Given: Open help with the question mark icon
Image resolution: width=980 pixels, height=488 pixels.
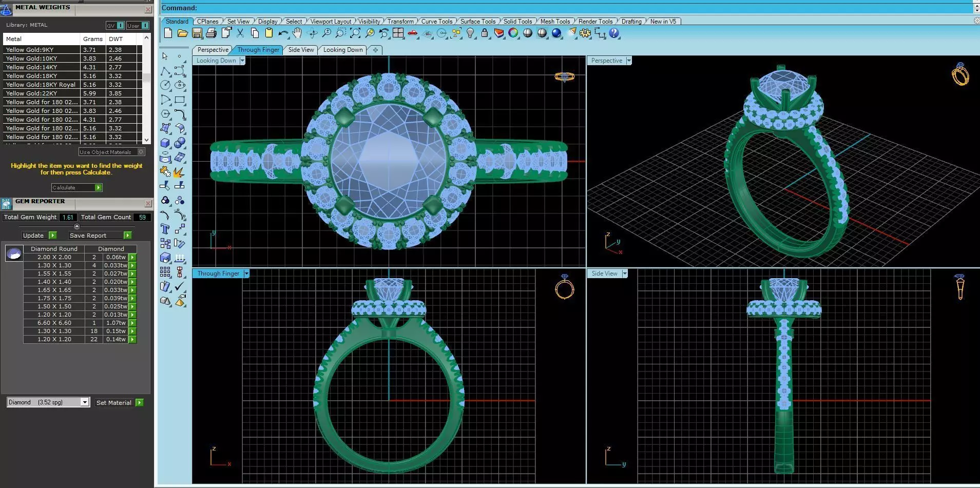Looking at the screenshot, I should pyautogui.click(x=613, y=33).
